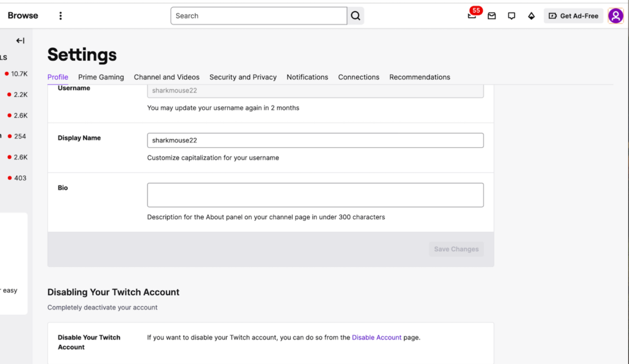Click the chat bubble icon in the header
The height and width of the screenshot is (364, 629).
coord(512,16)
